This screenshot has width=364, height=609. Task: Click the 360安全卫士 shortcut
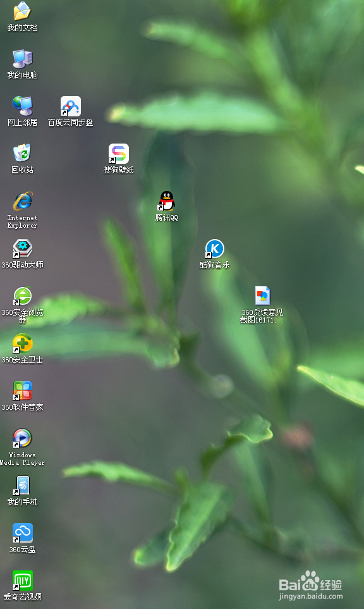click(x=23, y=343)
